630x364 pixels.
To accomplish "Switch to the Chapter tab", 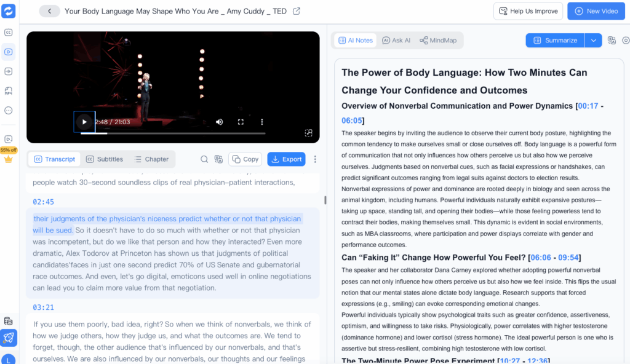I will click(x=151, y=159).
